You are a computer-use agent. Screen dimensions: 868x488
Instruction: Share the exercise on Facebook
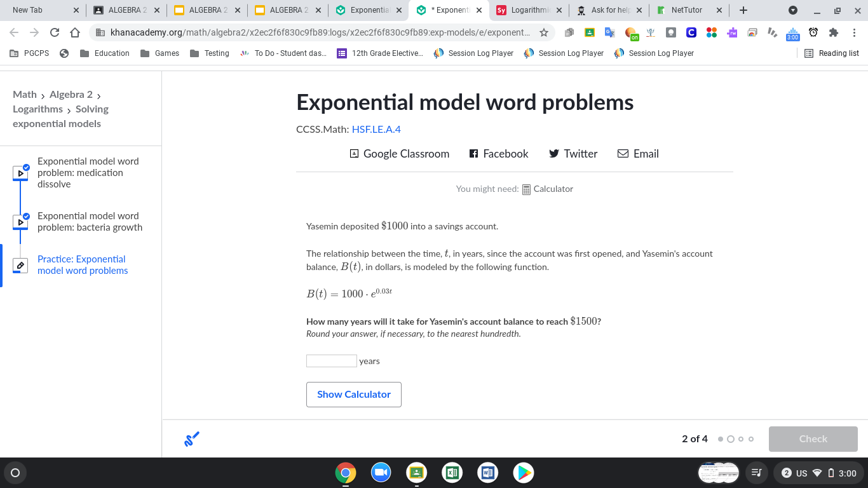click(498, 154)
